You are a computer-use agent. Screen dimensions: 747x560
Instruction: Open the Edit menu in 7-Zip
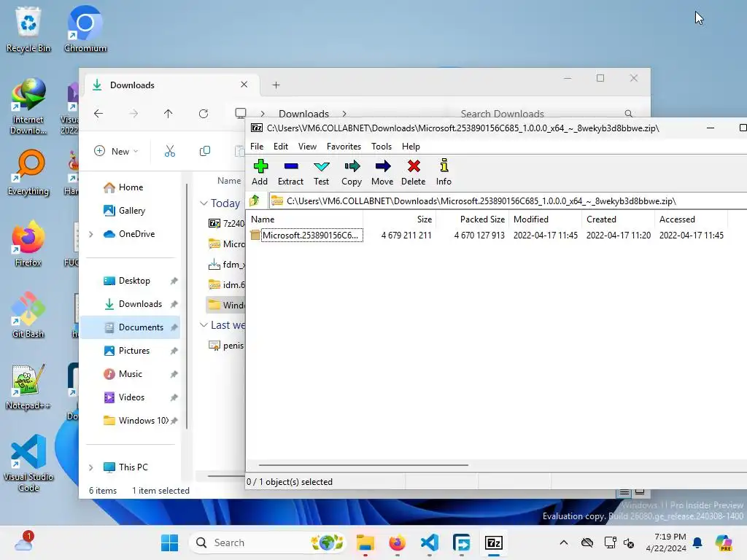[x=281, y=146]
